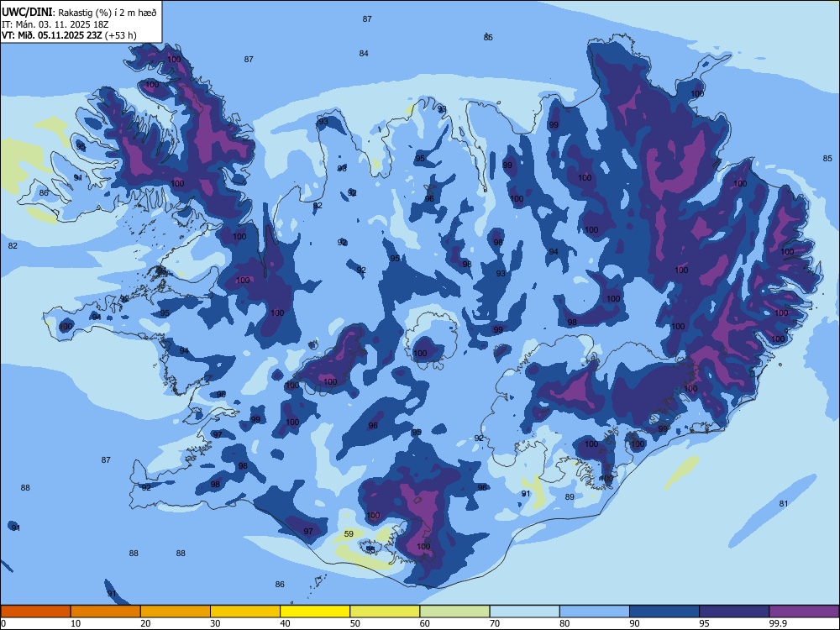Pick the light green 60–70 legend swatch
Viewport: 840px width, 630px height.
tap(454, 612)
